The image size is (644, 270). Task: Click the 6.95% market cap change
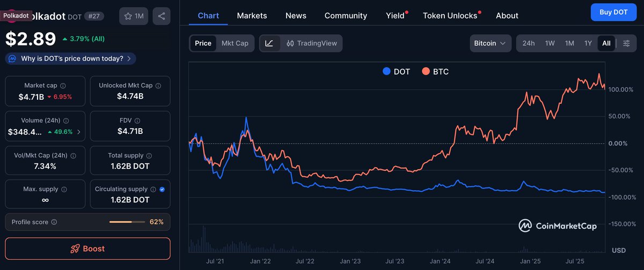click(59, 97)
